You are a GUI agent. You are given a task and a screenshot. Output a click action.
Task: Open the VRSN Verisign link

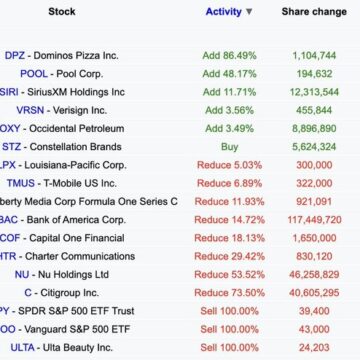pos(30,110)
